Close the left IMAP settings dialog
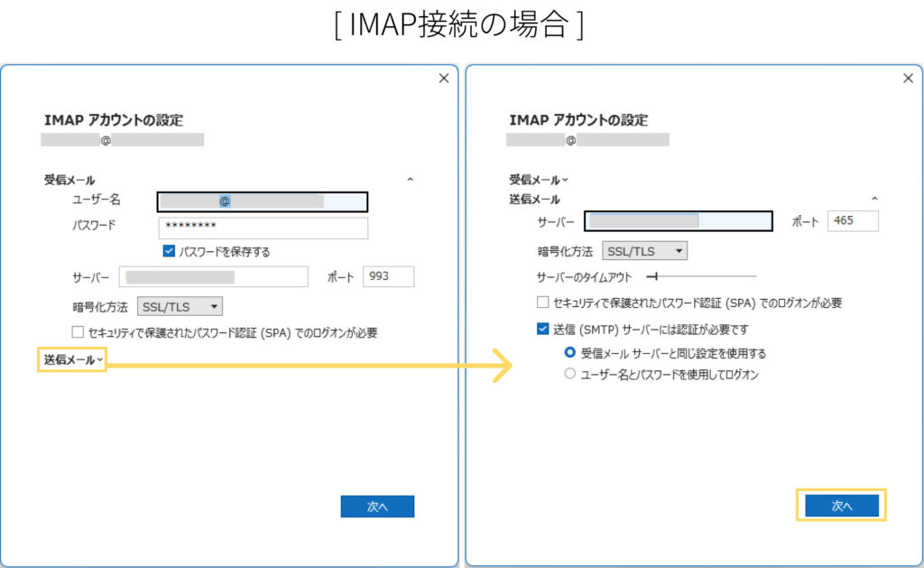 443,79
